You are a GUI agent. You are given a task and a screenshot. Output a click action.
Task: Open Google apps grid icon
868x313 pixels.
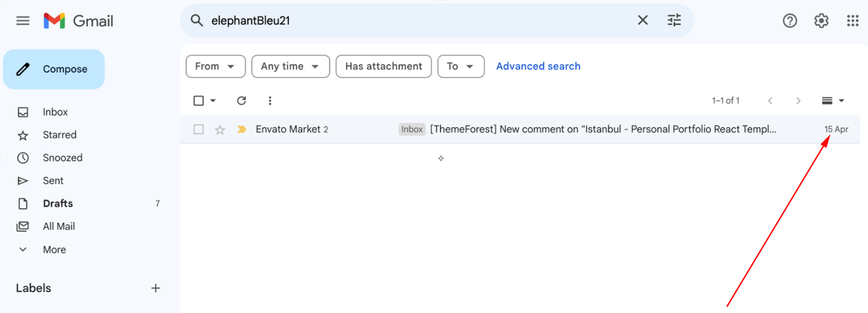[852, 21]
